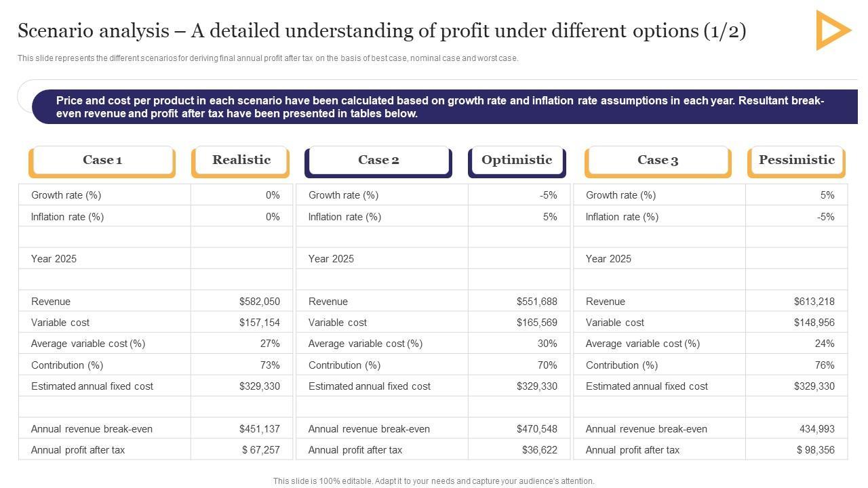
Task: Select Case 1 revenue value $582,050
Action: pos(259,302)
